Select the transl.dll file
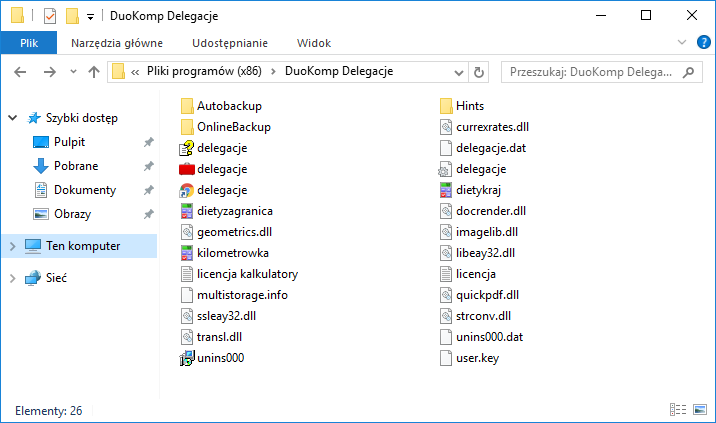The image size is (716, 423). (211, 337)
